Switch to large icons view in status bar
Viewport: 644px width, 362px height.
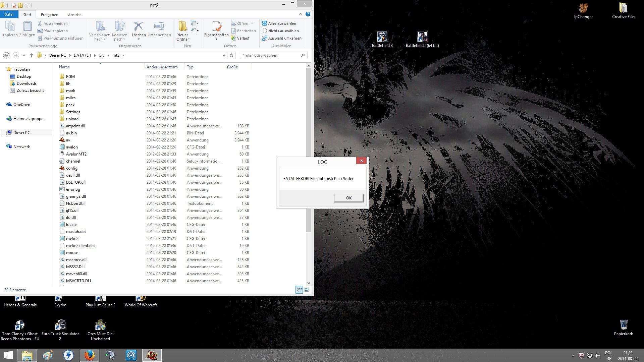[x=307, y=290]
